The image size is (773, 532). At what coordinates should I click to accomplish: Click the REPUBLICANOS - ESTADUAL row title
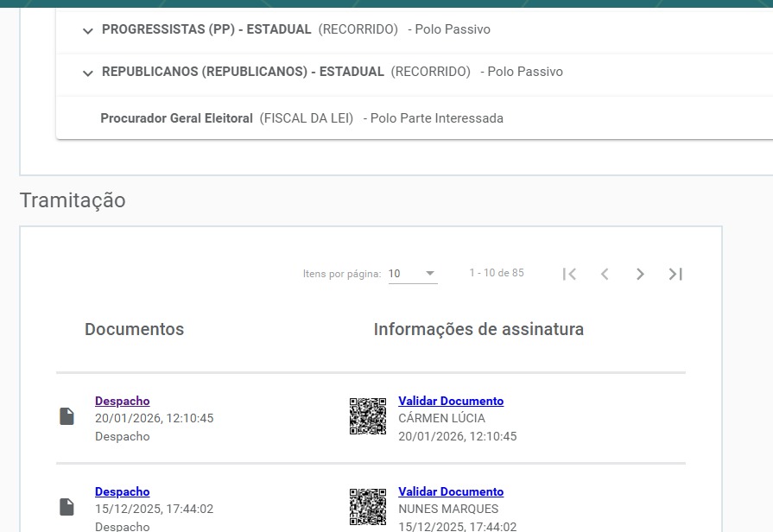click(x=243, y=72)
